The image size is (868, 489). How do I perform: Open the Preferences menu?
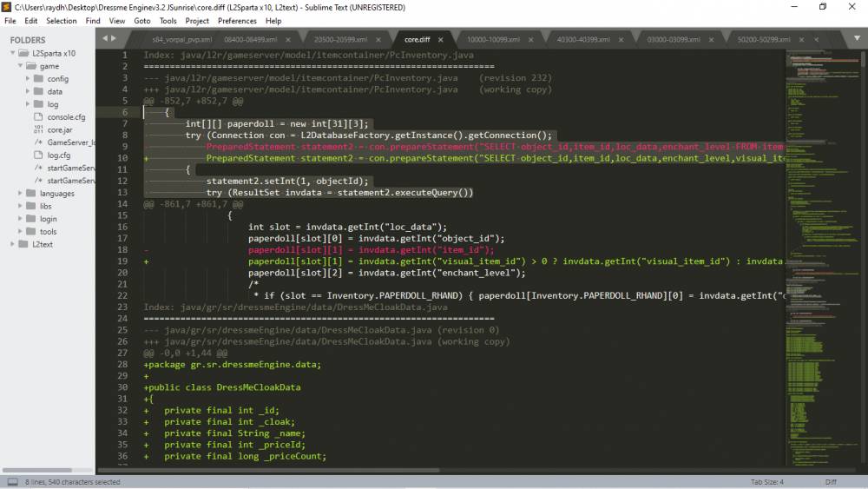pyautogui.click(x=237, y=21)
